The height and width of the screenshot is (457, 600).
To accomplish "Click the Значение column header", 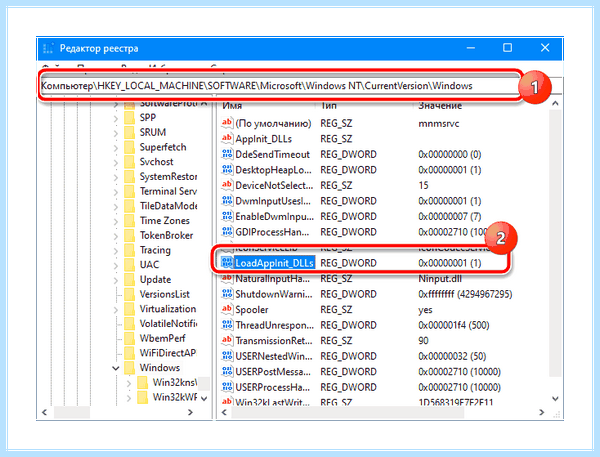I will coord(440,106).
